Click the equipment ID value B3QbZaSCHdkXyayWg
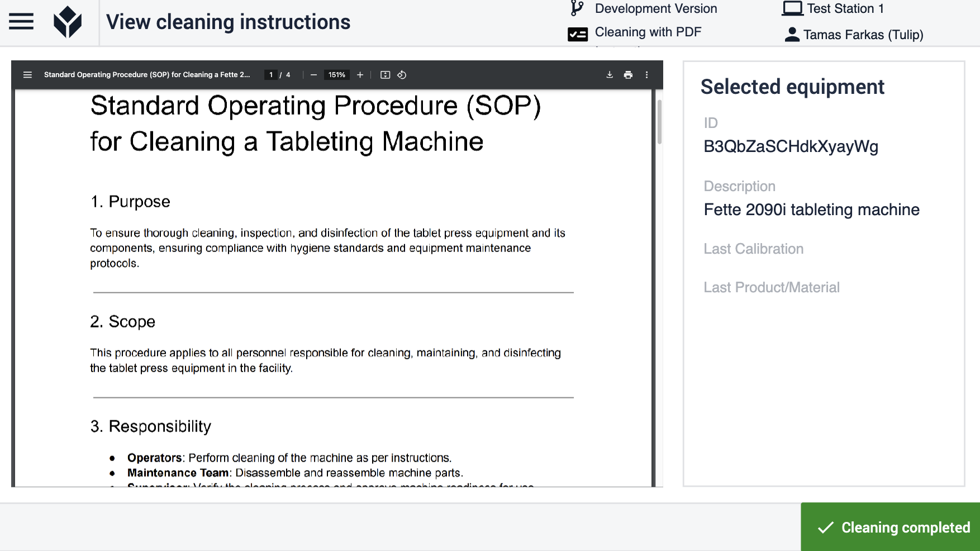 point(791,146)
